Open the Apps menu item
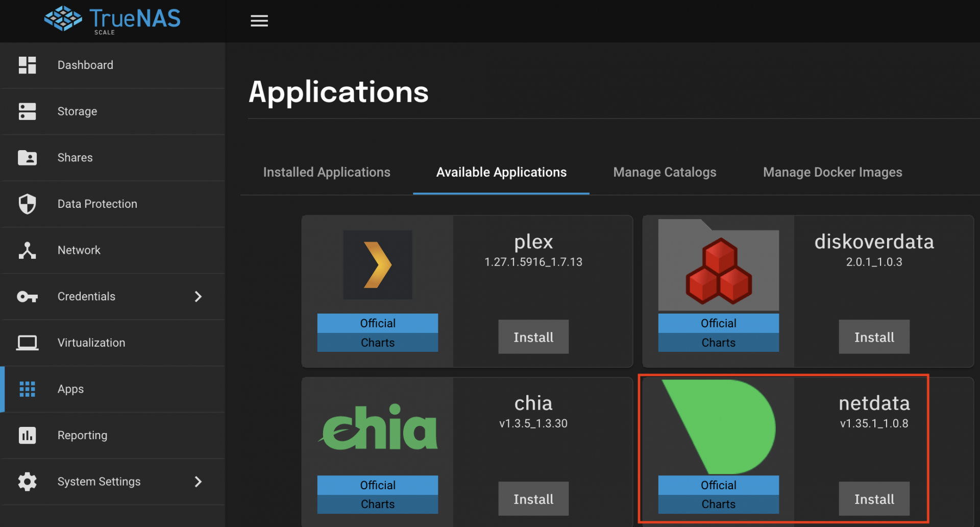Viewport: 980px width, 527px height. pyautogui.click(x=112, y=389)
